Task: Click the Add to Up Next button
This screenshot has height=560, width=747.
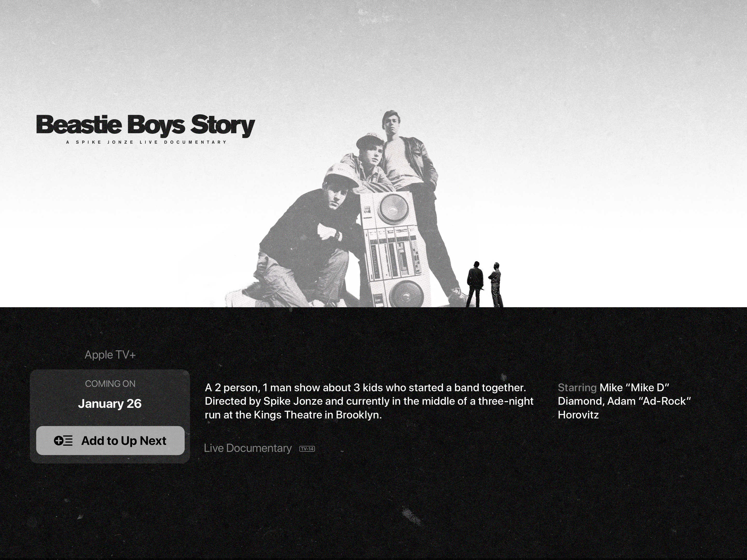Action: pos(110,440)
